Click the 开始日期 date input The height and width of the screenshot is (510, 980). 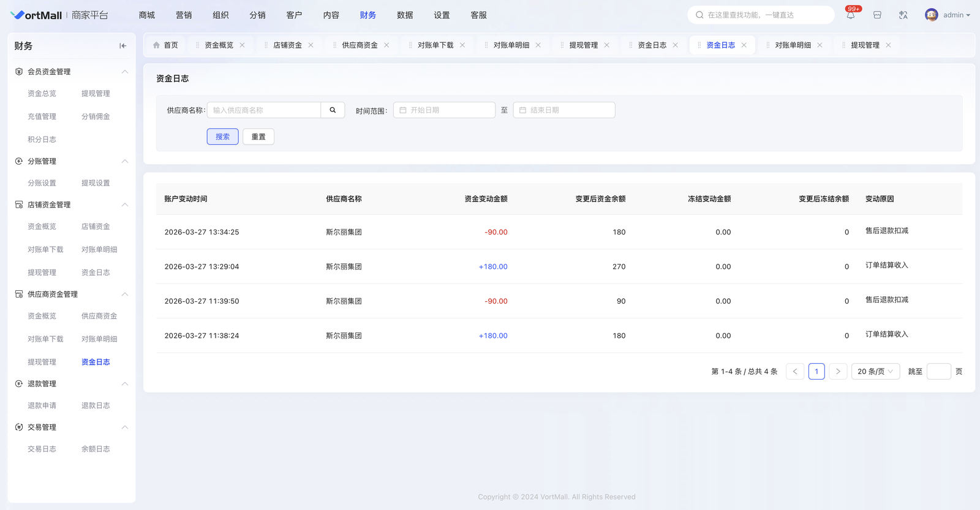(445, 110)
